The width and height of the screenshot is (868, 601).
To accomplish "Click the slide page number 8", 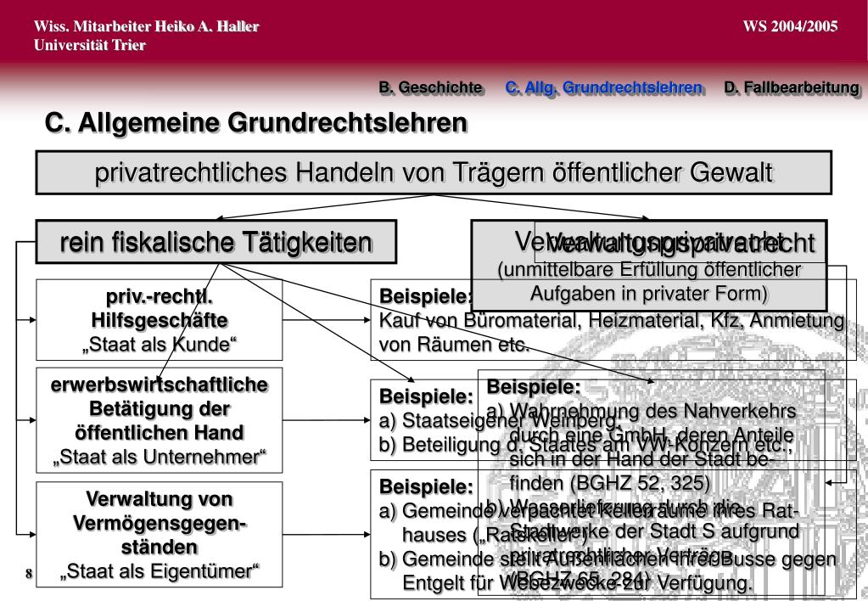I will (x=29, y=573).
